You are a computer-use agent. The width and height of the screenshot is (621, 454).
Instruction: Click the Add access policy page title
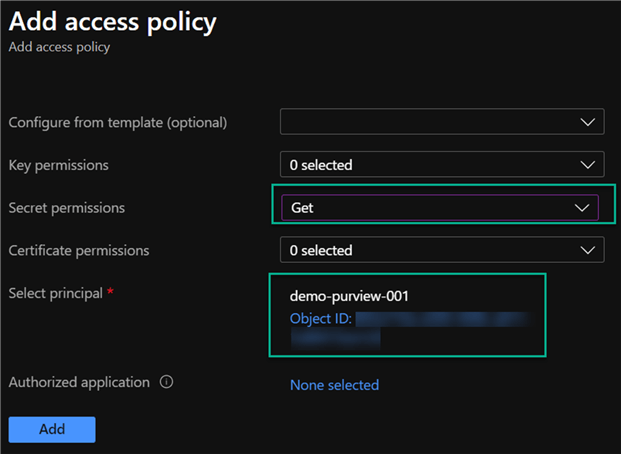[x=112, y=20]
